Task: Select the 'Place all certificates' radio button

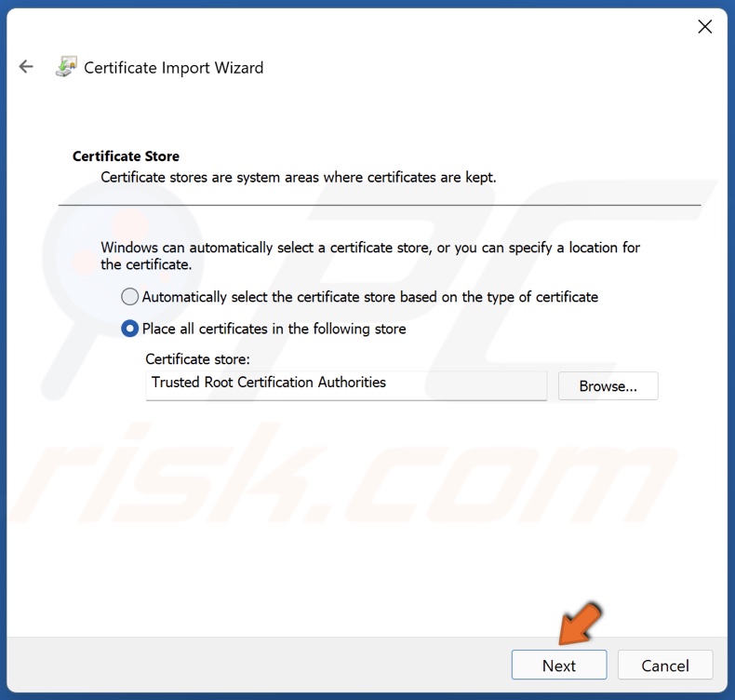Action: [x=130, y=329]
